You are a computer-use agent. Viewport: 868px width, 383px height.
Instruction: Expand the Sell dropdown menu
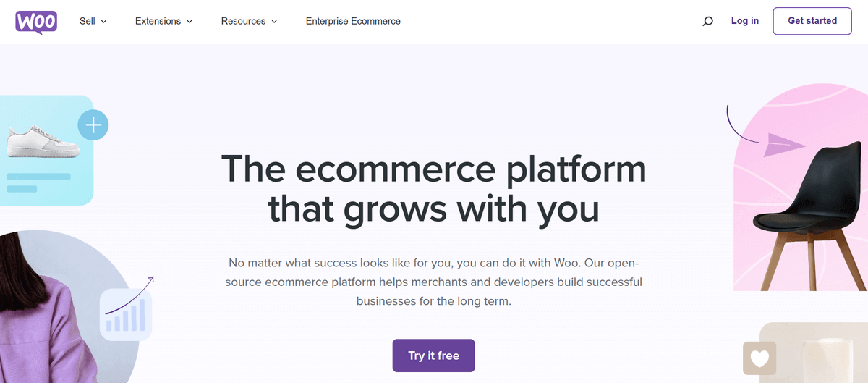tap(93, 21)
